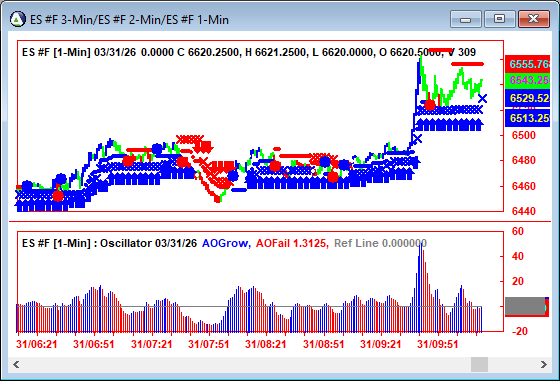Click the 31/07:21 time axis label
Image resolution: width=560 pixels, height=381 pixels.
click(x=151, y=344)
